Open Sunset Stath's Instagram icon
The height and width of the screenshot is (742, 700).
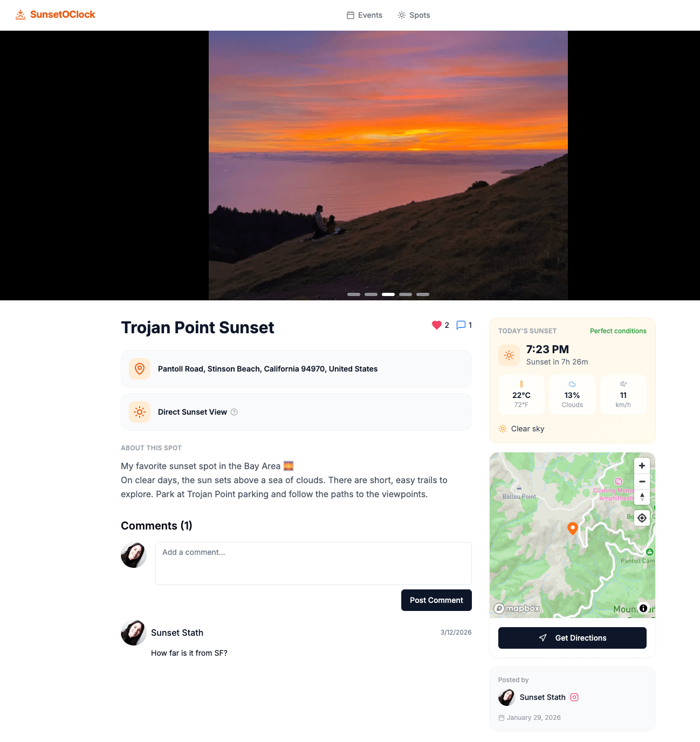point(574,697)
